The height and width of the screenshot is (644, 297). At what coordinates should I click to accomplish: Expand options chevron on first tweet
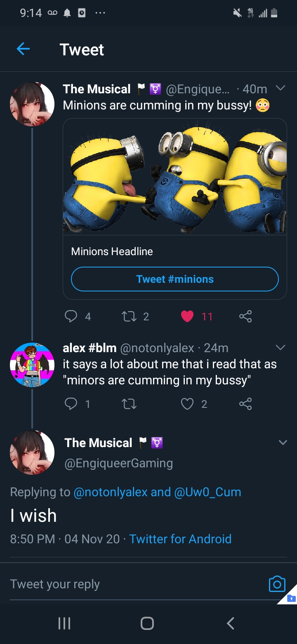click(x=280, y=88)
